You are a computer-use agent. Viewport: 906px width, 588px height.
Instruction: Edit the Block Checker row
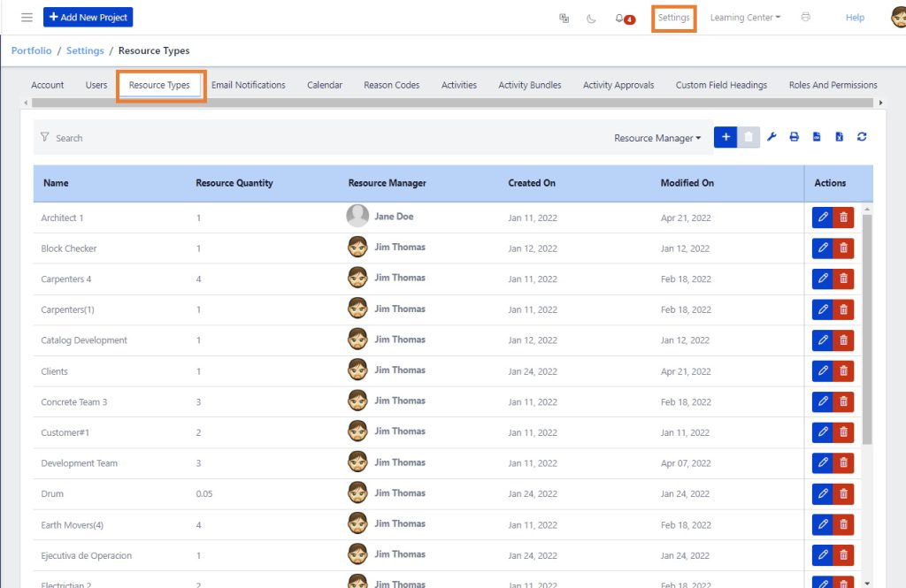(822, 248)
